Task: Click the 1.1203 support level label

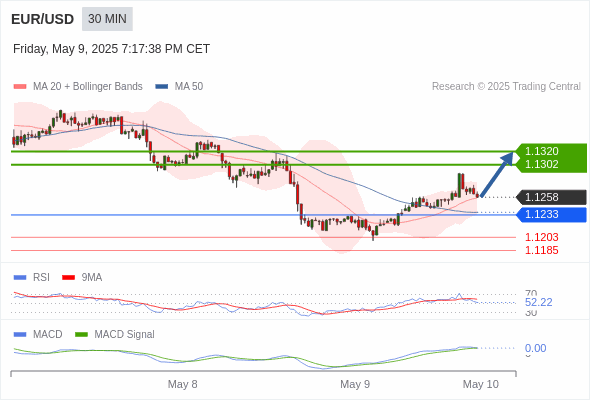Action: coord(541,237)
